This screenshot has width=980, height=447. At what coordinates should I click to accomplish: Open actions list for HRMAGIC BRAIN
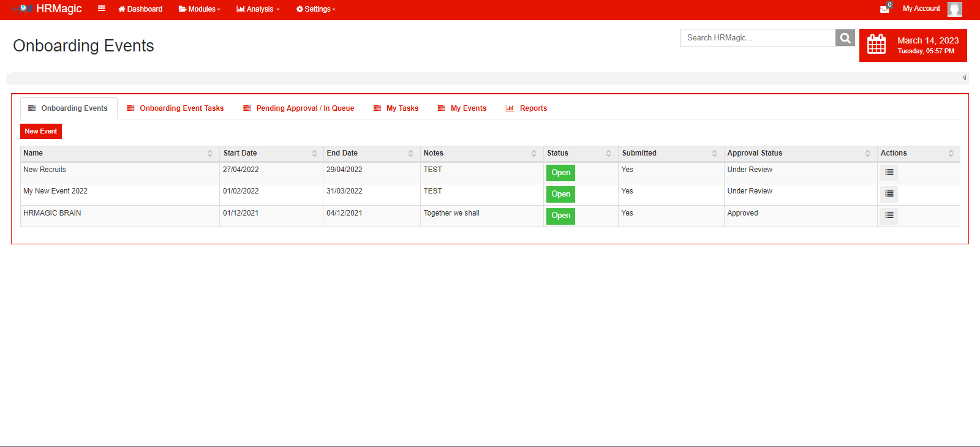[889, 216]
